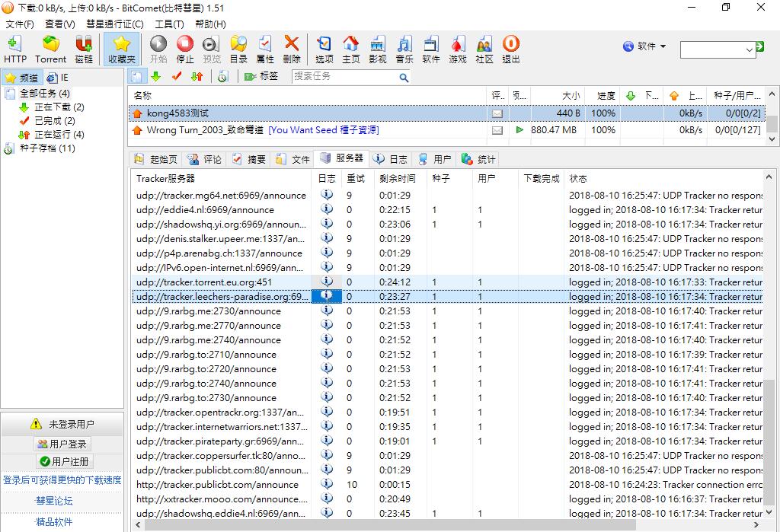Select udp://tracker.torrent.eu.org:451 tracker row
The image size is (780, 532).
[446, 282]
